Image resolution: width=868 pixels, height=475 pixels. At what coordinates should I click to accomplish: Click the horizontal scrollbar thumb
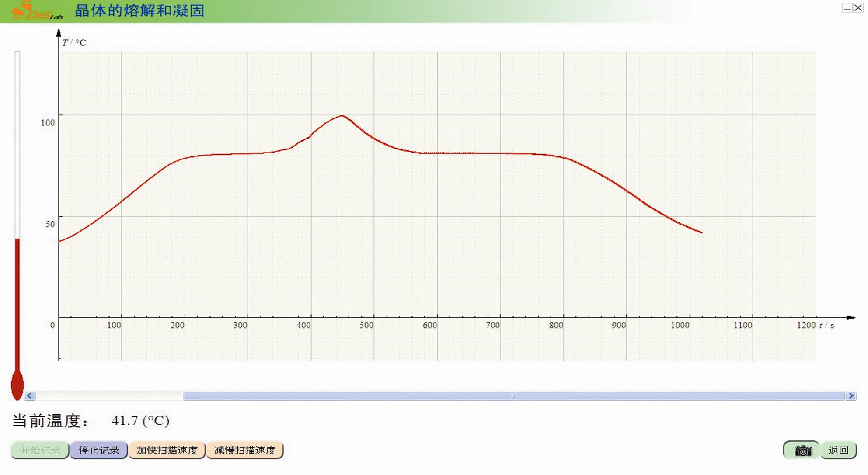click(x=513, y=396)
